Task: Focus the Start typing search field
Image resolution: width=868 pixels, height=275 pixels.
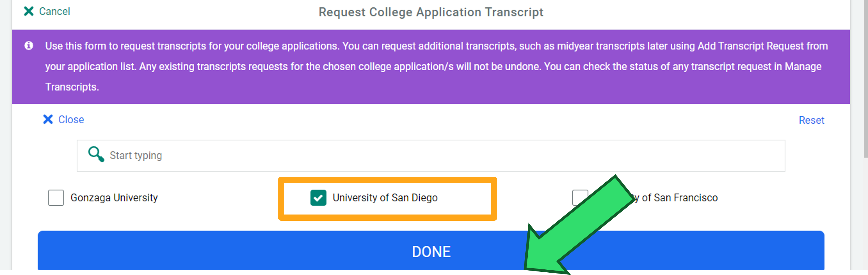Action: coord(431,156)
